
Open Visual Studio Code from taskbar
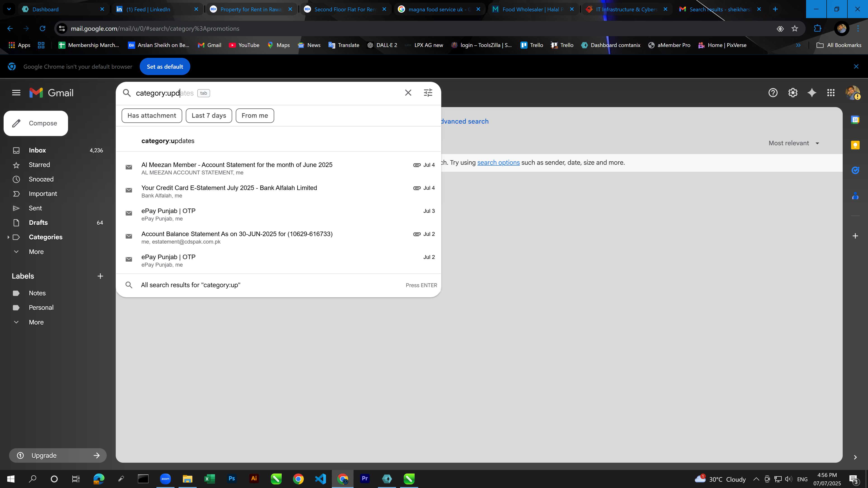(321, 479)
